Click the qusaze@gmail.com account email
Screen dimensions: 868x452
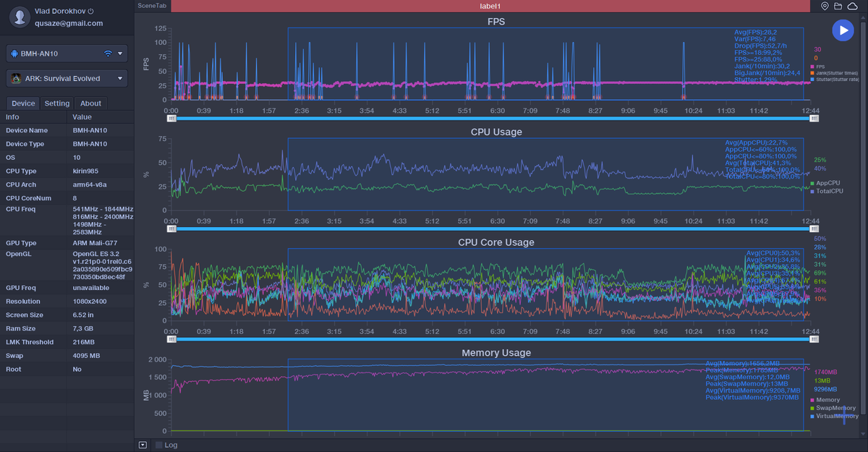[69, 23]
